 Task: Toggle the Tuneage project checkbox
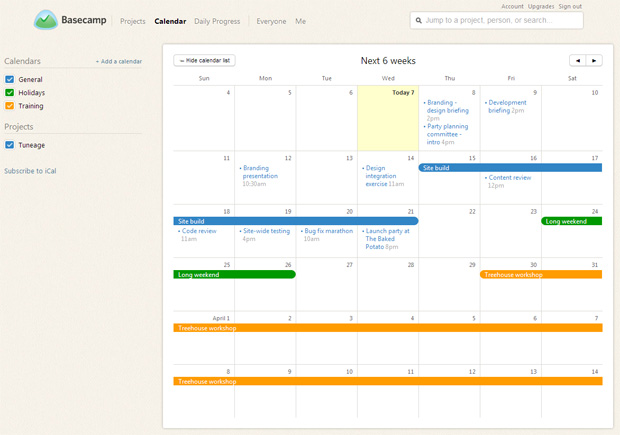10,145
